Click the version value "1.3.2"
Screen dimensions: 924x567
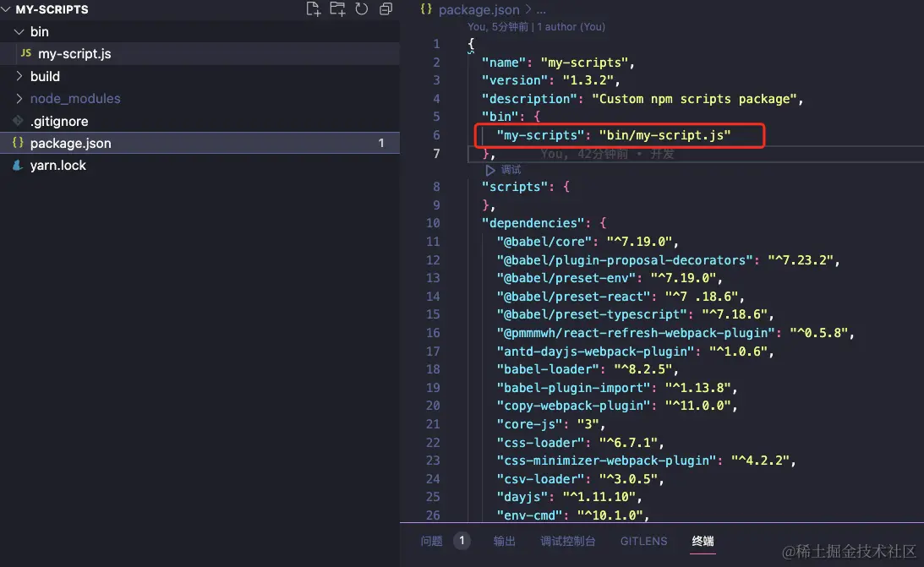588,80
